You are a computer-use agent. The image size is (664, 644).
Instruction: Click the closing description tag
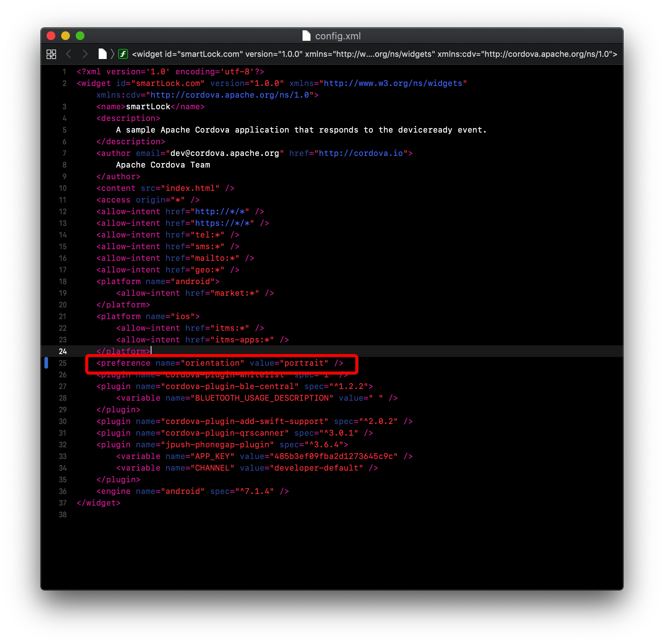(131, 142)
